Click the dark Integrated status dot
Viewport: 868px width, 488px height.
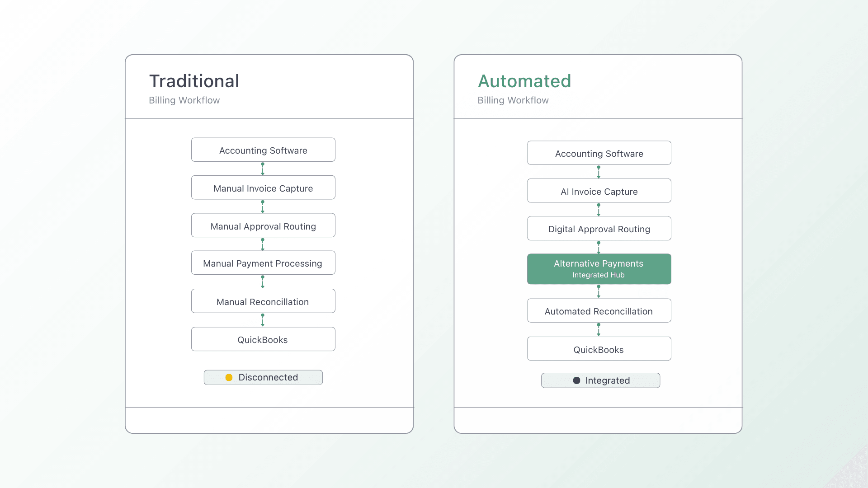click(x=576, y=380)
